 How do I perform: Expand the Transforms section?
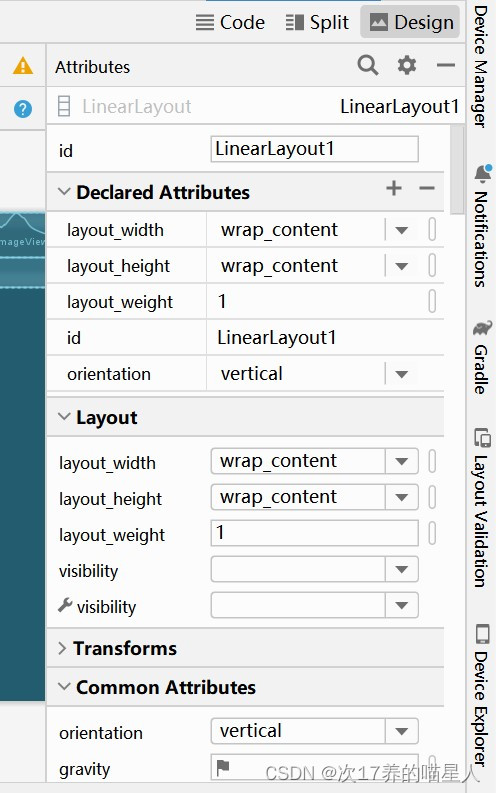[x=62, y=648]
